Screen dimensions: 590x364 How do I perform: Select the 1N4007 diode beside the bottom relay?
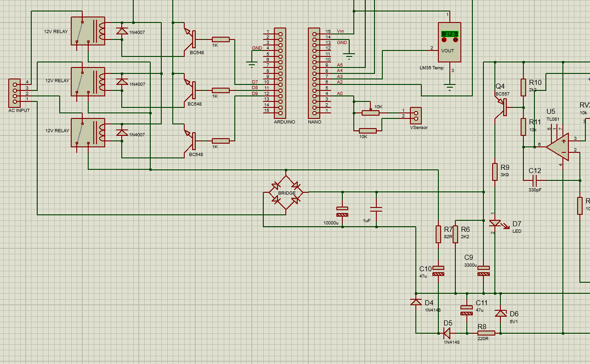[122, 132]
